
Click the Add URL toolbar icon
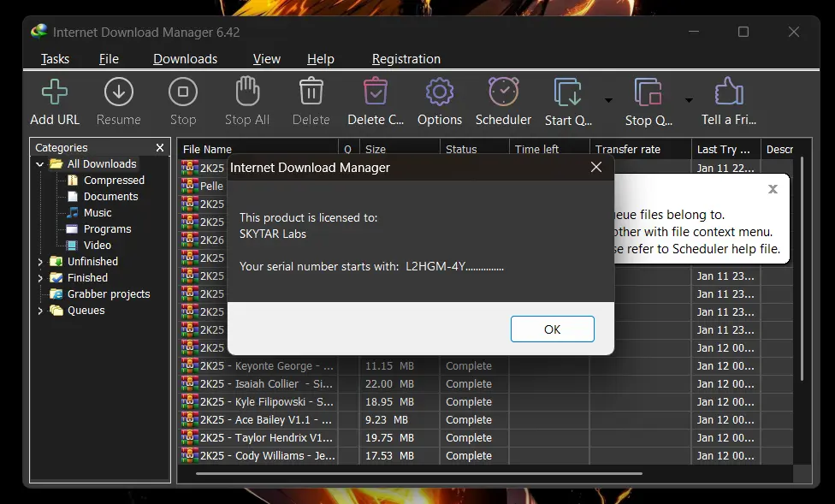pyautogui.click(x=54, y=92)
